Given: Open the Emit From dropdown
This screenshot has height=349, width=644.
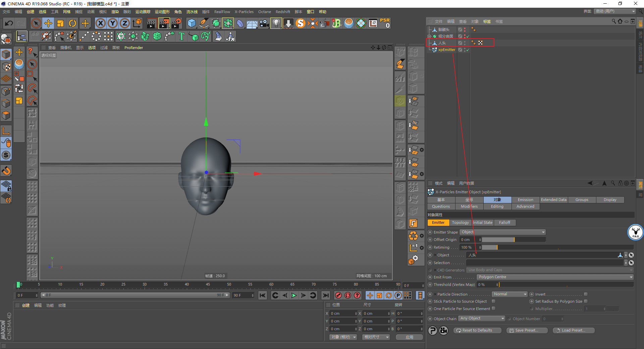Looking at the screenshot, I should click(x=555, y=277).
